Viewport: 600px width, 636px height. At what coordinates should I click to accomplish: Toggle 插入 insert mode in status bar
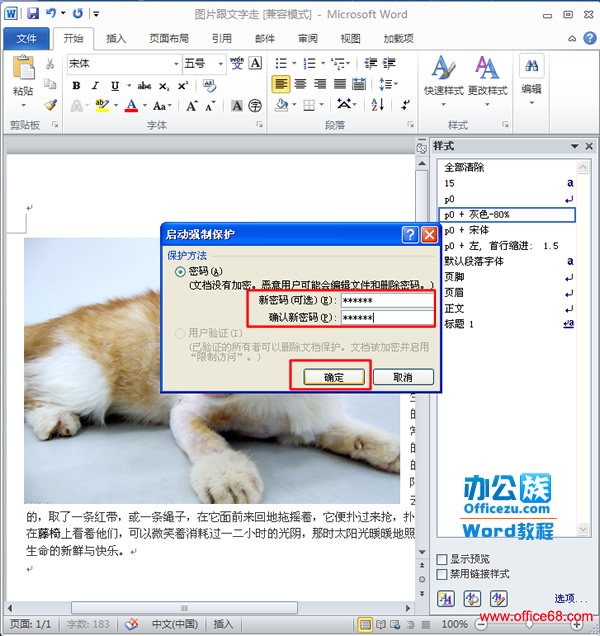[x=223, y=624]
